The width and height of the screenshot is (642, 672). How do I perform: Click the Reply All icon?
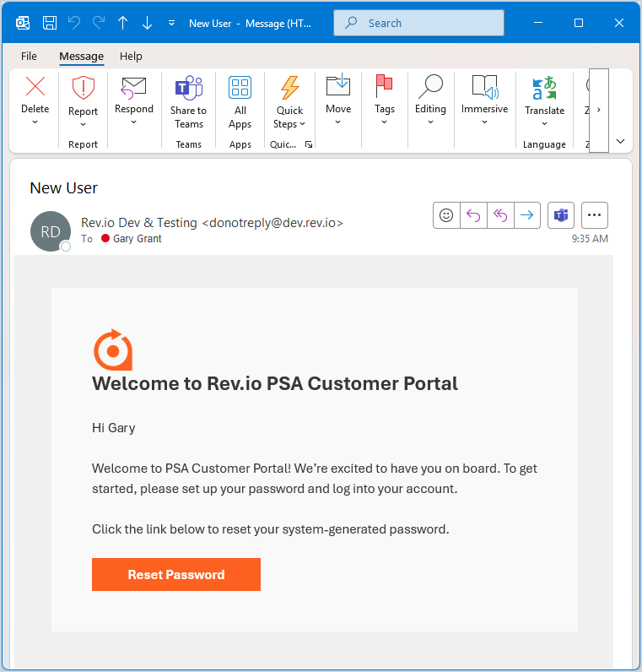500,215
